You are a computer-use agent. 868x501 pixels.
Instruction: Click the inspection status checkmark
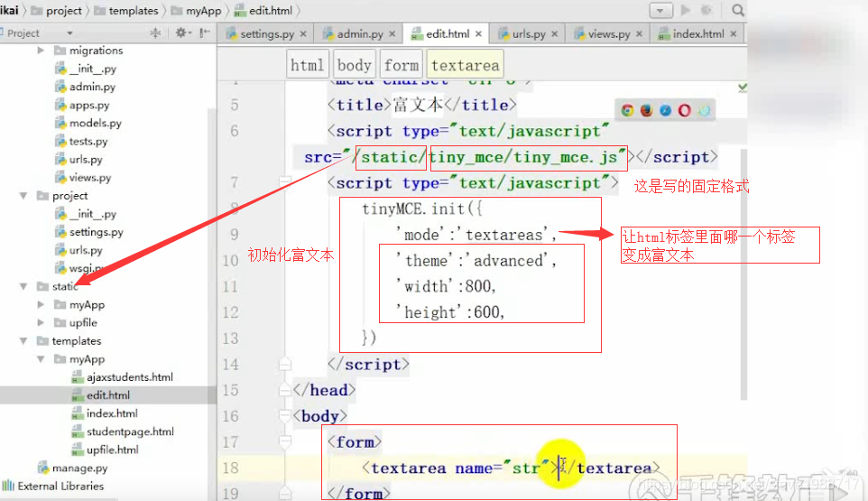[743, 87]
